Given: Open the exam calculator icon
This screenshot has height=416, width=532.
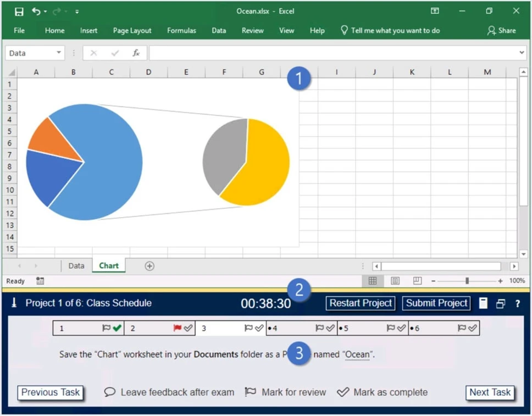Looking at the screenshot, I should 483,303.
